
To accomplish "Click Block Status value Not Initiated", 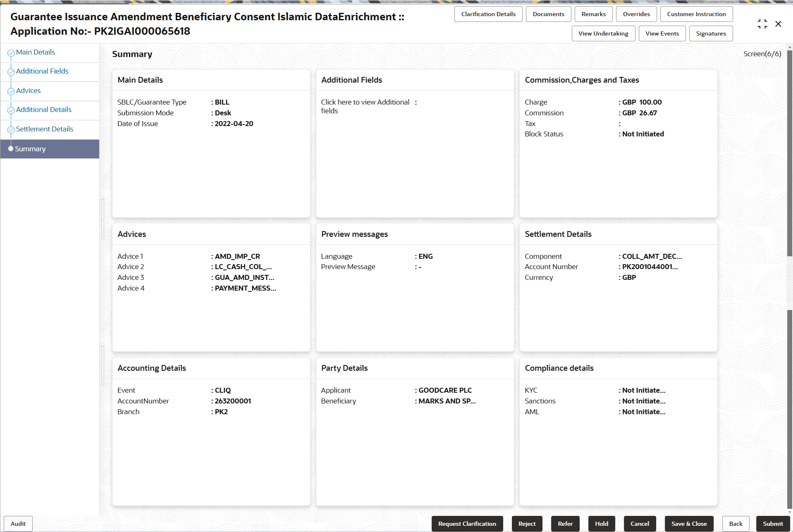I will [643, 134].
